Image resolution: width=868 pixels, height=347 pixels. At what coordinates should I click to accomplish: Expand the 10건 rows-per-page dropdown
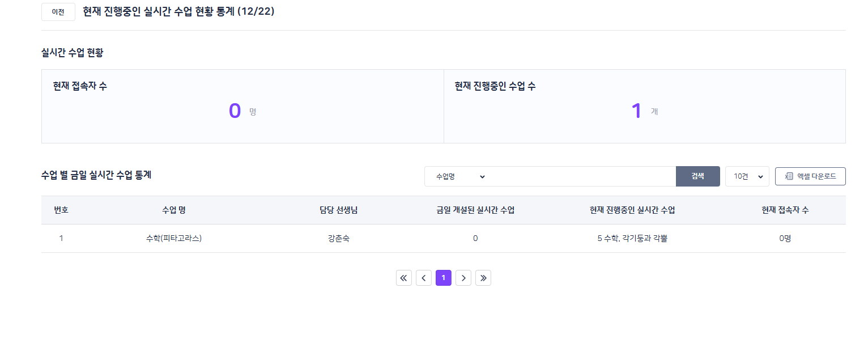point(747,176)
